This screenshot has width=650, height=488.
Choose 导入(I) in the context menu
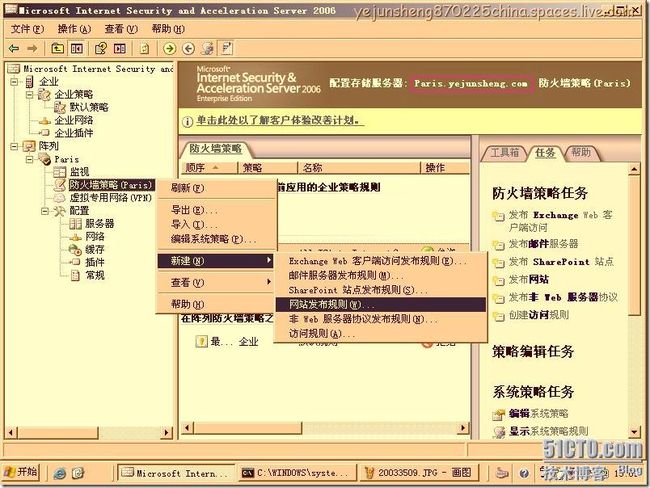tap(216, 224)
